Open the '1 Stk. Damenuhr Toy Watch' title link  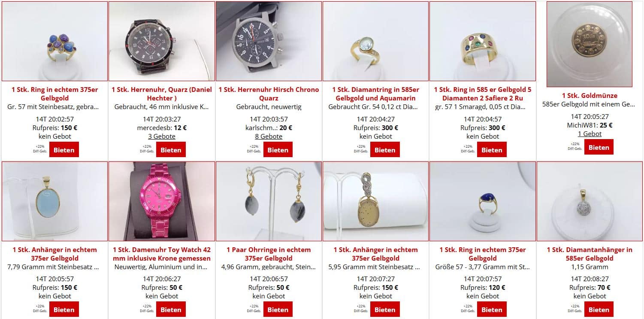[162, 254]
